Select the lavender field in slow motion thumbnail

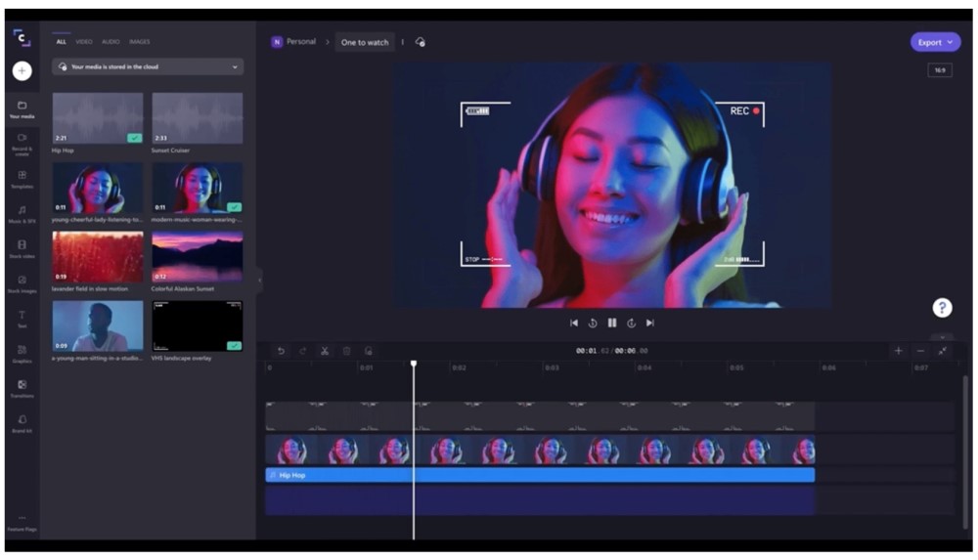(x=98, y=257)
